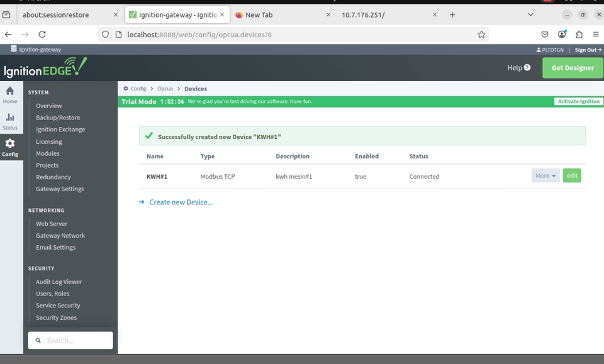
Task: Open the Firefox account icon
Action: pyautogui.click(x=562, y=34)
